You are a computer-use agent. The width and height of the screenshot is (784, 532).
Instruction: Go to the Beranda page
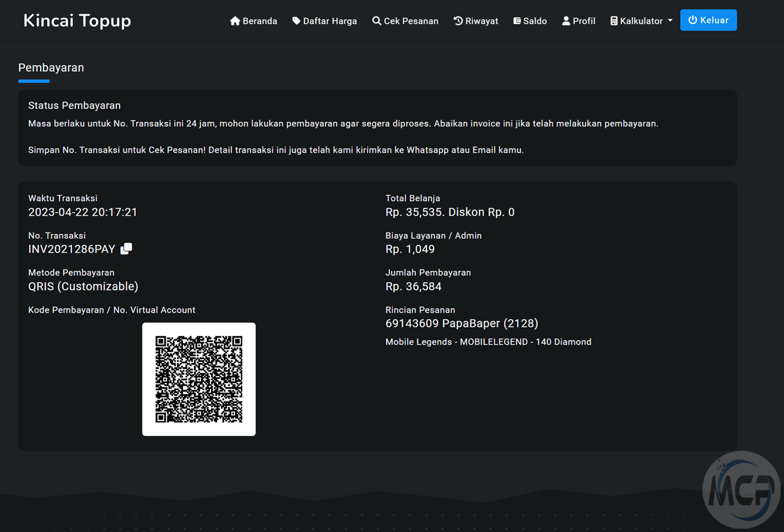(259, 21)
